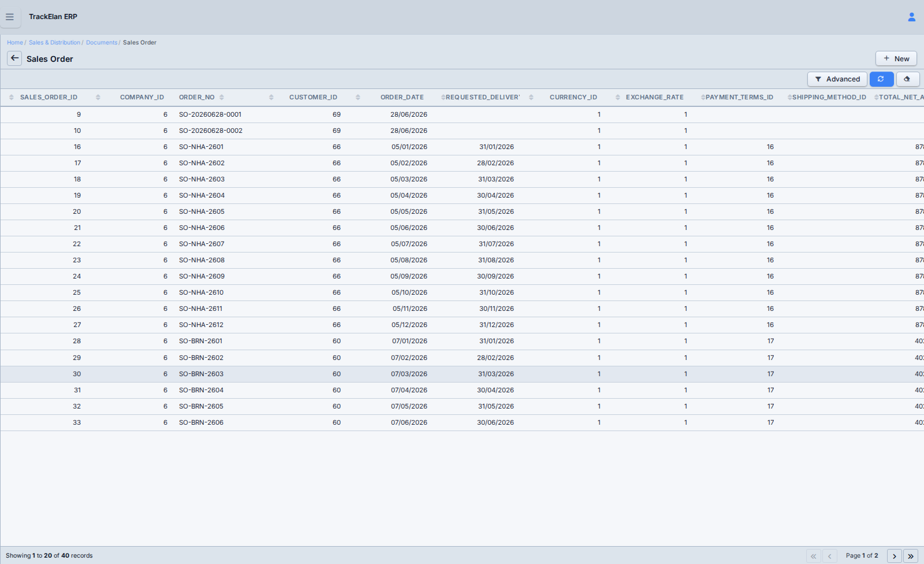The height and width of the screenshot is (564, 924).
Task: Sort by CUSTOMER_ID column header
Action: point(313,97)
